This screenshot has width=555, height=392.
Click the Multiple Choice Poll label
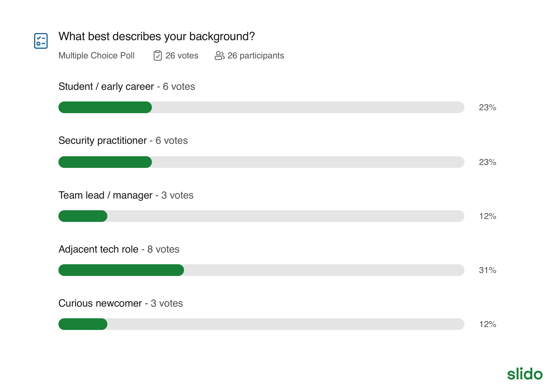tap(96, 56)
